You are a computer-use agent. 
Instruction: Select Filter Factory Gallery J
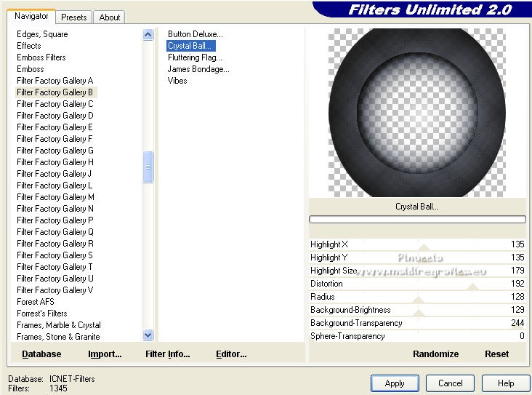pos(54,174)
